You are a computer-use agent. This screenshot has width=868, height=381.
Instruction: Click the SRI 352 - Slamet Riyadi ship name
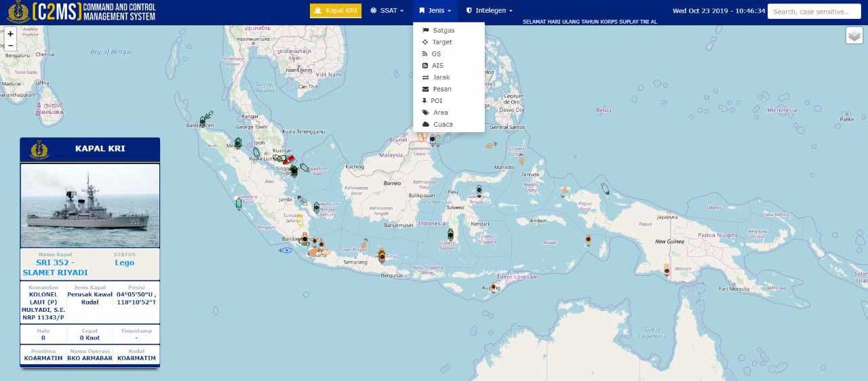(x=55, y=267)
